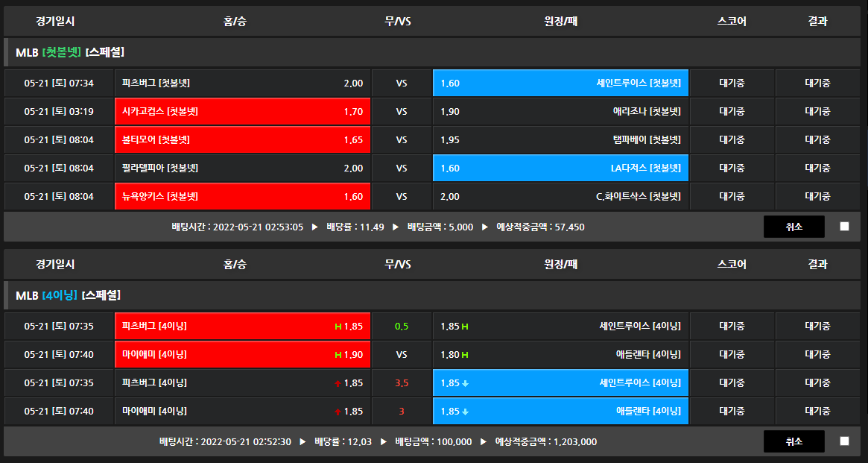Click the MLB [첫볼넷] [스페셜] section header

(70, 52)
